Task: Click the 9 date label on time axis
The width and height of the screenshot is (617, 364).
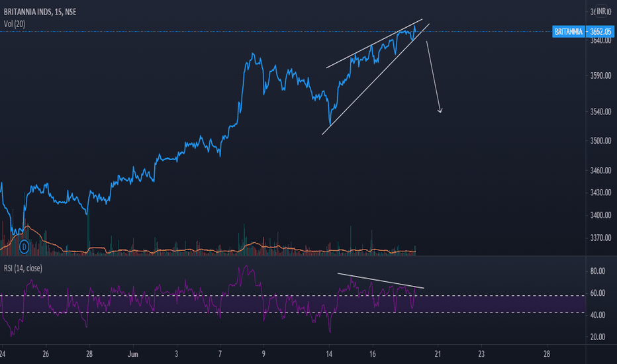Action: tap(263, 354)
